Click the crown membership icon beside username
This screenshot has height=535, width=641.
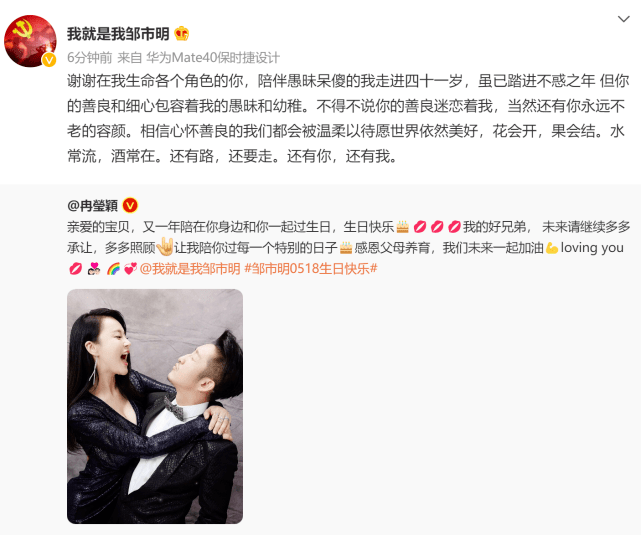point(182,34)
